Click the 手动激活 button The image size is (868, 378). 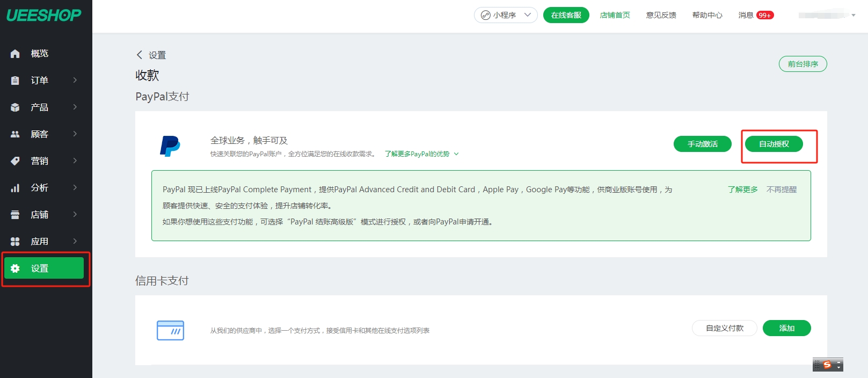tap(703, 144)
